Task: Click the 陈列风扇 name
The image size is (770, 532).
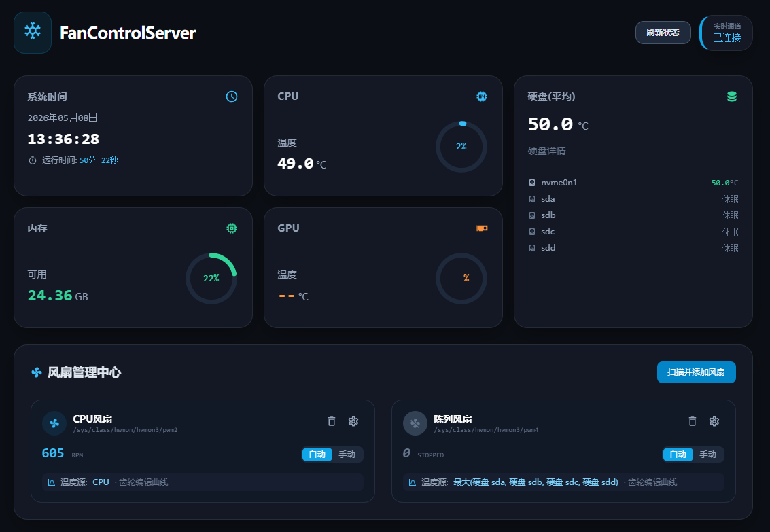Action: (x=453, y=419)
